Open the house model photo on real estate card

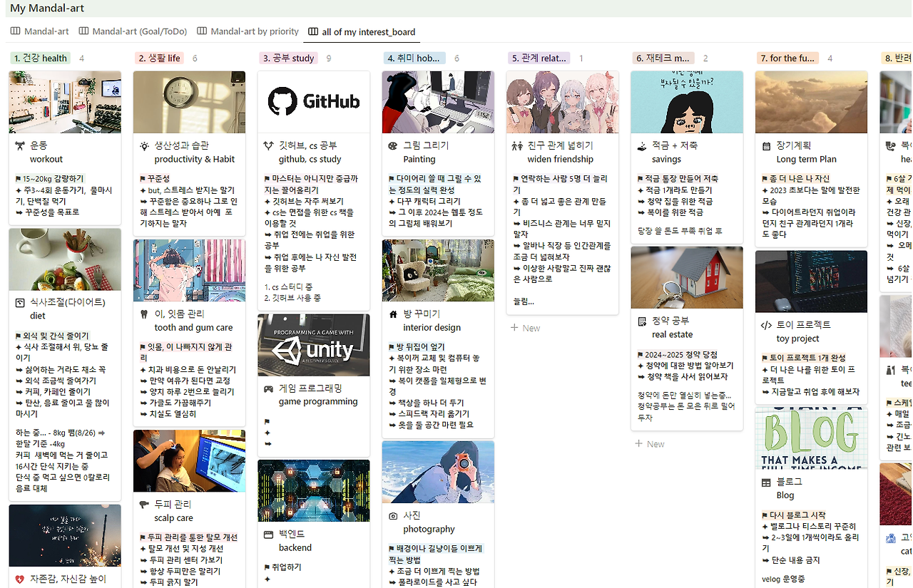click(x=687, y=278)
